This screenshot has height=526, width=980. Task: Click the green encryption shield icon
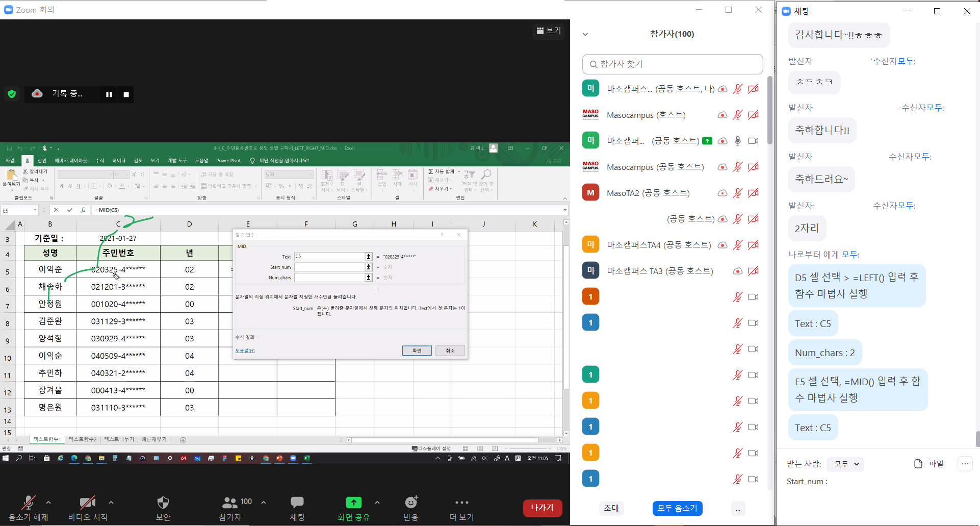click(12, 94)
